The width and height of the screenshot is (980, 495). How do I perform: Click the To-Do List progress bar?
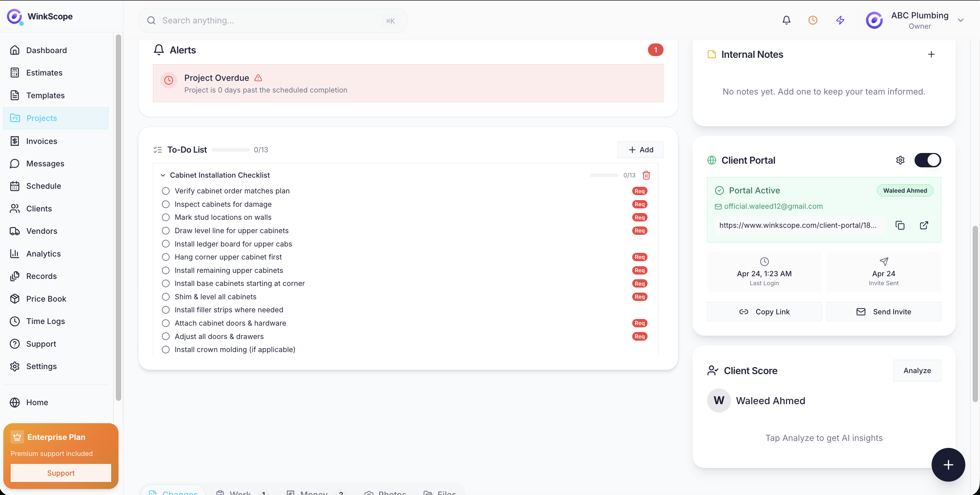coord(231,150)
